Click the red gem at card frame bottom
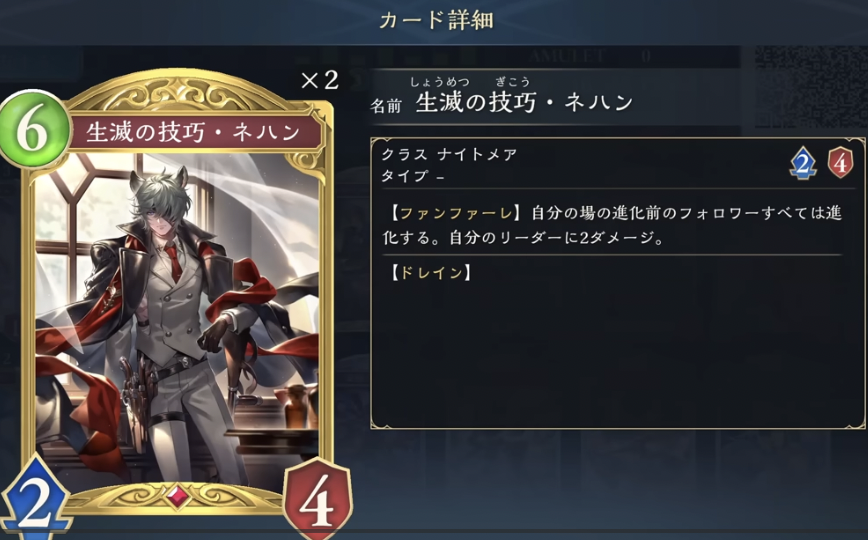868x540 pixels. 178,496
